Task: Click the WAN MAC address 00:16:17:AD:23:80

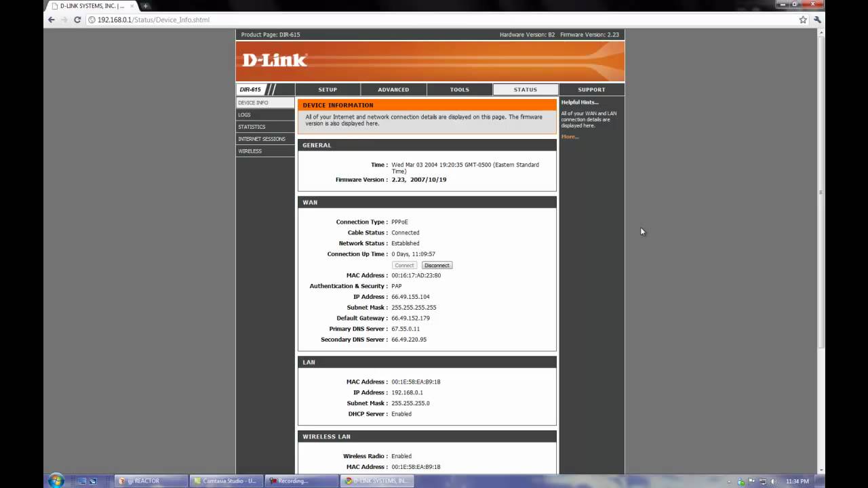Action: tap(416, 275)
